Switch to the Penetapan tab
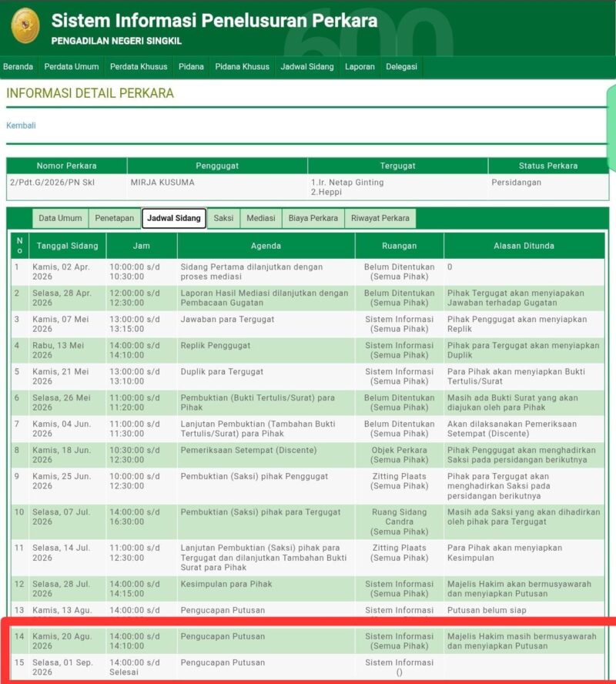 click(x=115, y=218)
